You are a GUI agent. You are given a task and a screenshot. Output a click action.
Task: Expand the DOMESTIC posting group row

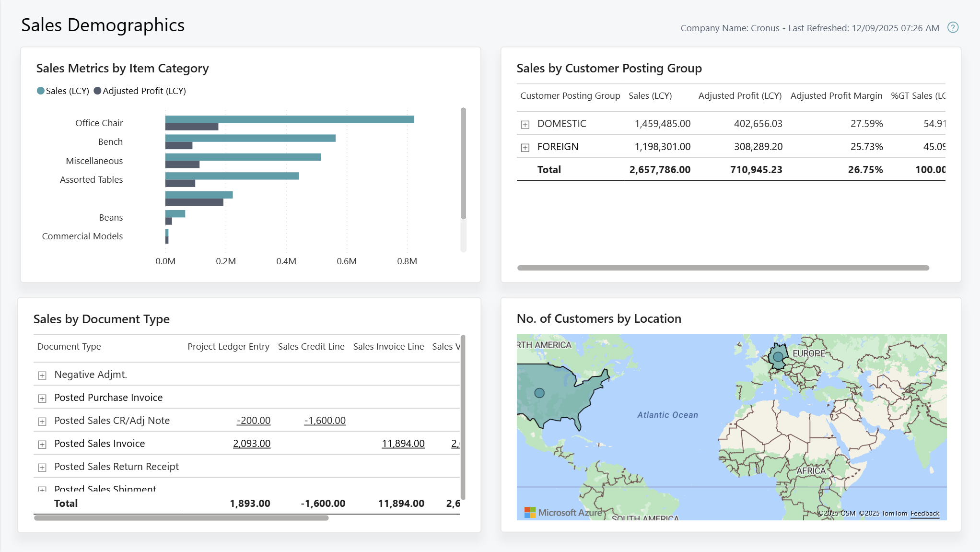525,124
